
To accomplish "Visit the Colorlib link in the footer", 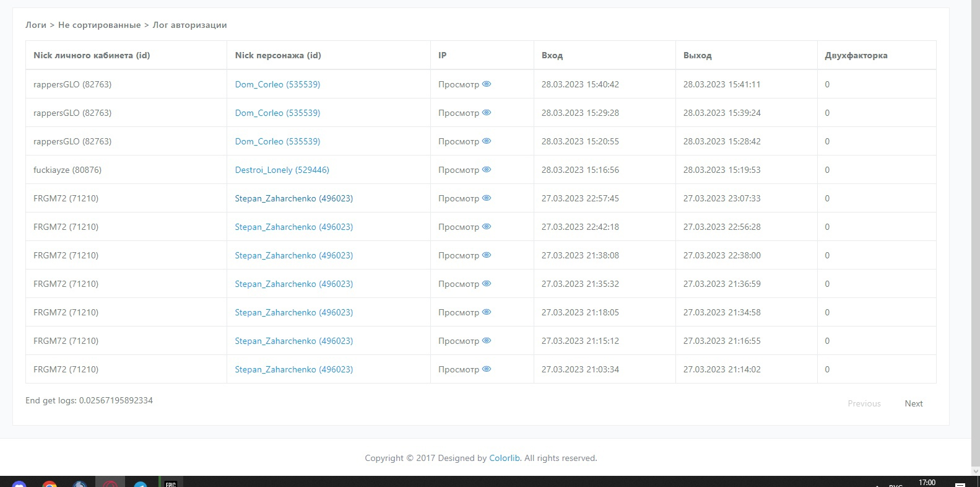I will point(504,458).
